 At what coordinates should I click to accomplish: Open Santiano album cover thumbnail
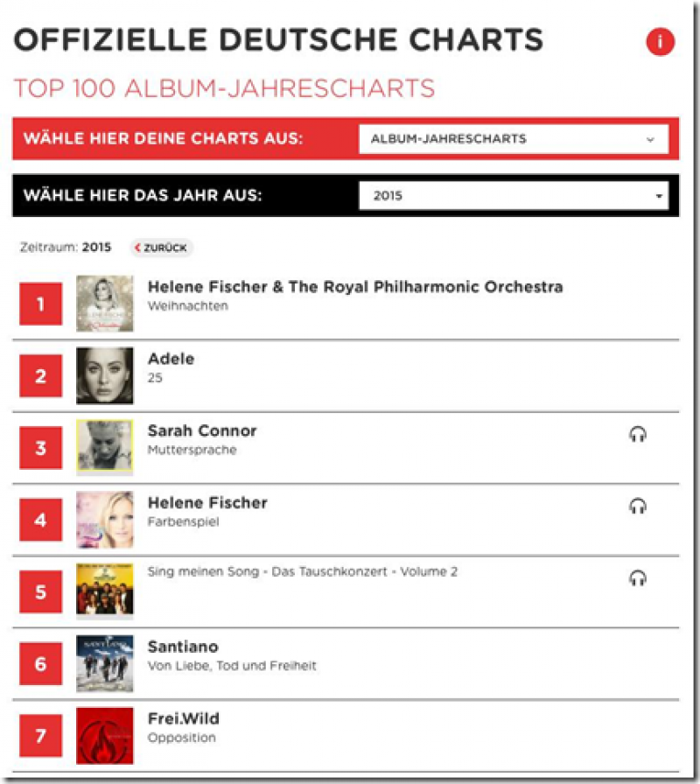point(105,663)
